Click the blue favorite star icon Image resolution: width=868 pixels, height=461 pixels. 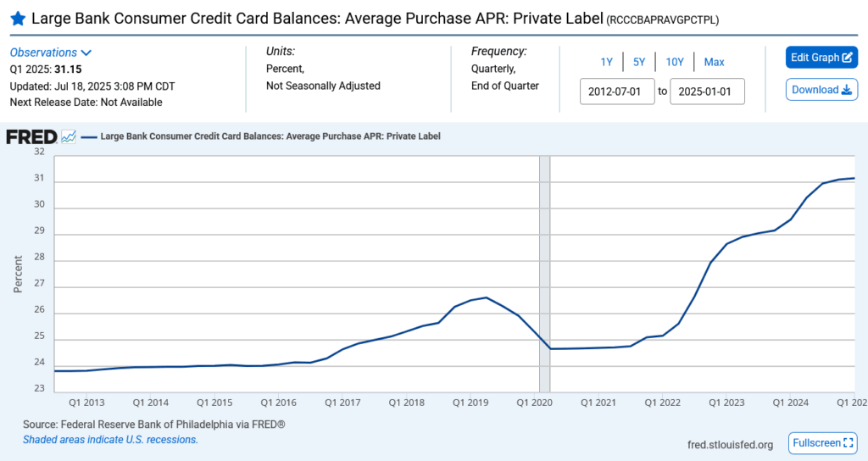point(17,18)
